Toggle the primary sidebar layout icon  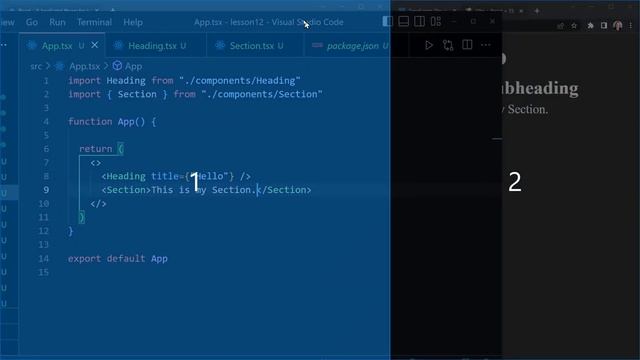click(x=387, y=22)
